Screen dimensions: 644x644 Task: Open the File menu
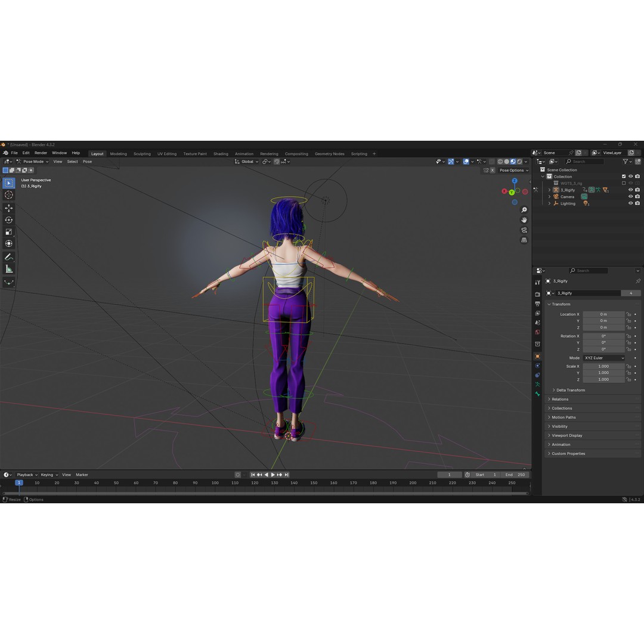[14, 153]
